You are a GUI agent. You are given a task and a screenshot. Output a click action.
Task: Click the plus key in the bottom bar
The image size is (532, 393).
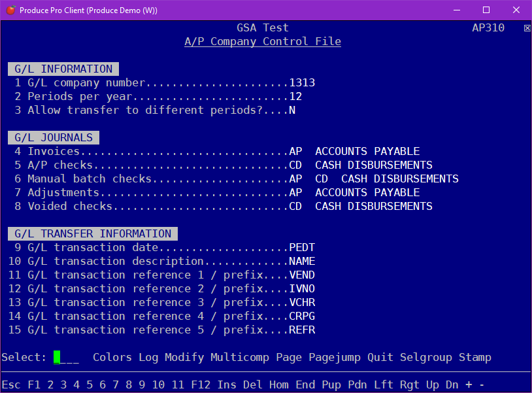[x=469, y=384]
